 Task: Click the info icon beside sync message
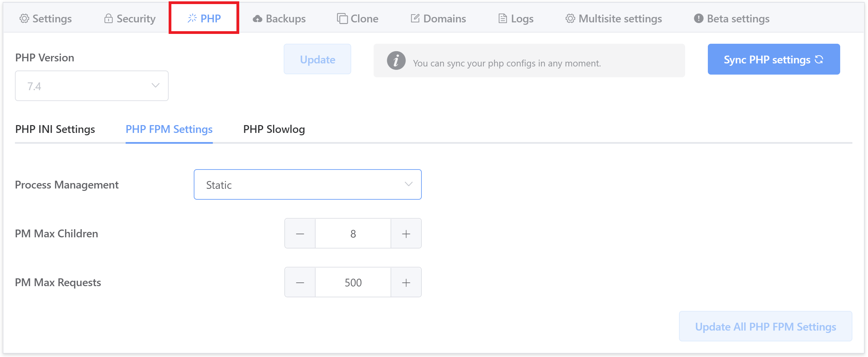point(396,61)
